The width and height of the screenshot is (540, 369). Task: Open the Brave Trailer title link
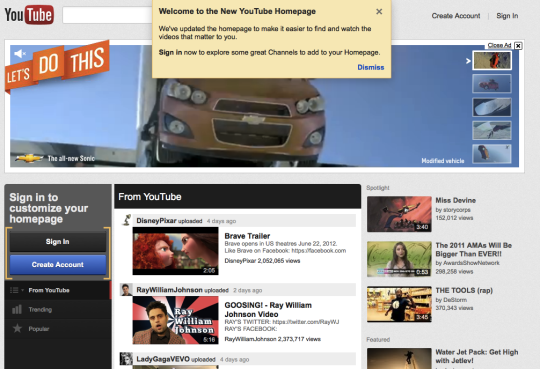point(247,236)
